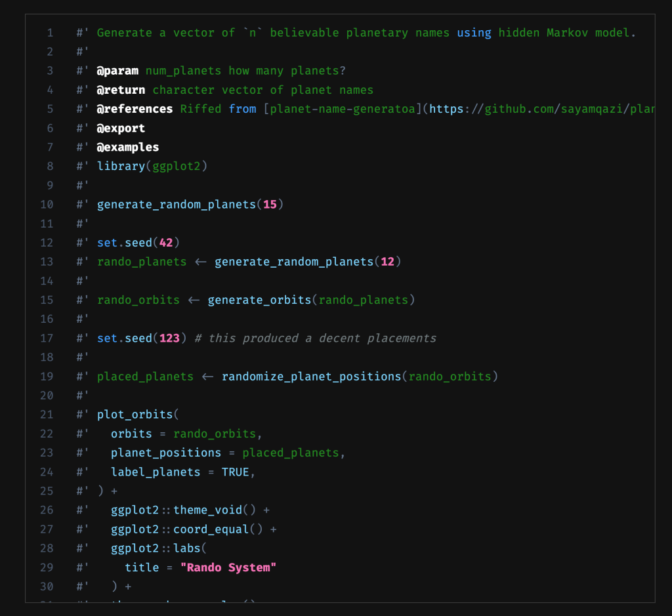Click the generate_orbits function name

click(x=259, y=300)
